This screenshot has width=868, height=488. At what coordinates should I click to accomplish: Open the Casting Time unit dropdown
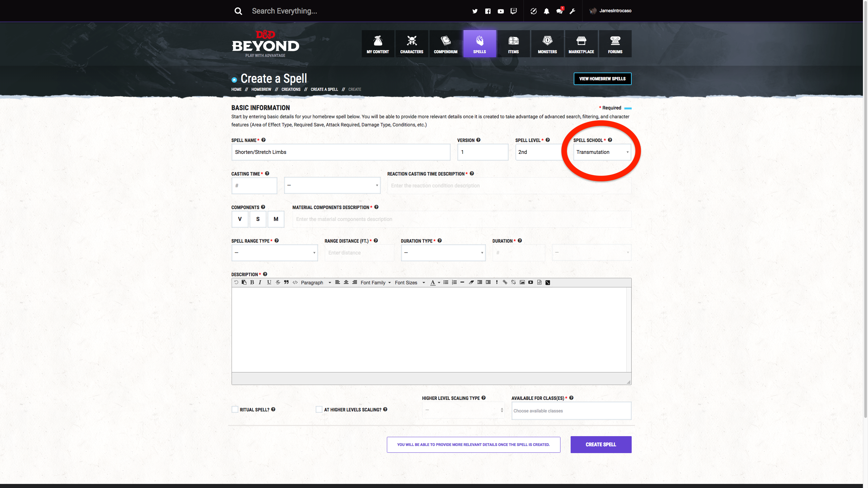click(332, 185)
